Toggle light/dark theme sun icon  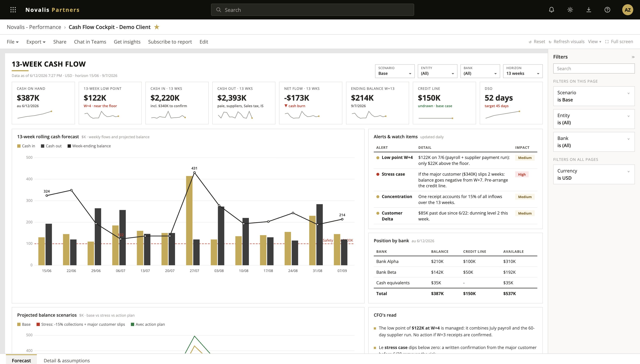point(570,10)
